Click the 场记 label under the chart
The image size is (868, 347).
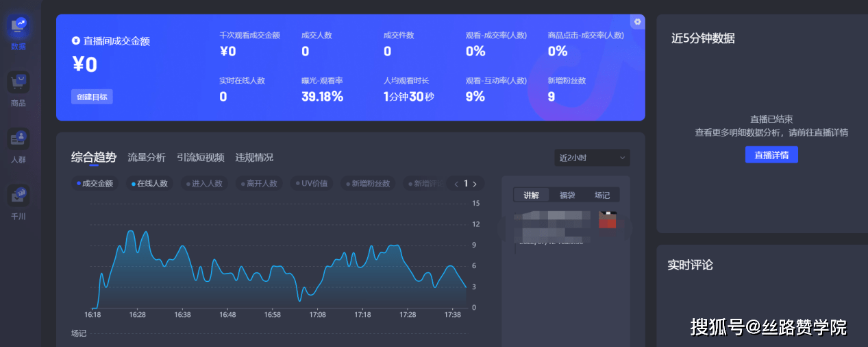point(79,333)
